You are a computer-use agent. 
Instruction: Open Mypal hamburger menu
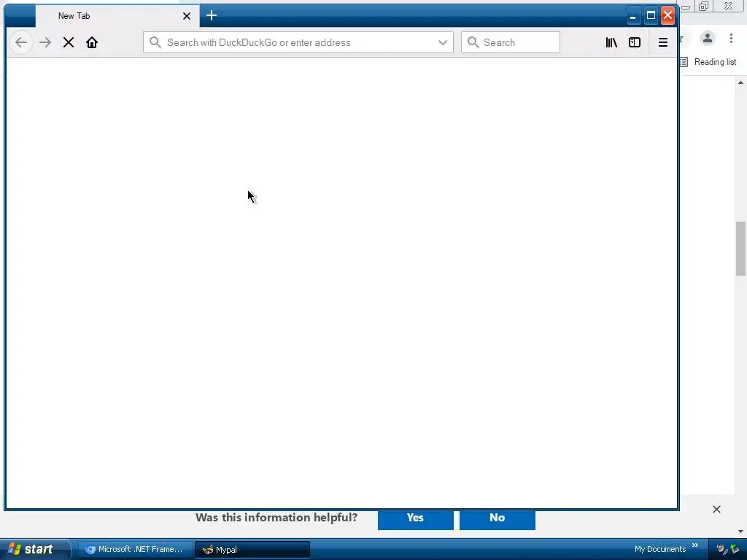662,42
